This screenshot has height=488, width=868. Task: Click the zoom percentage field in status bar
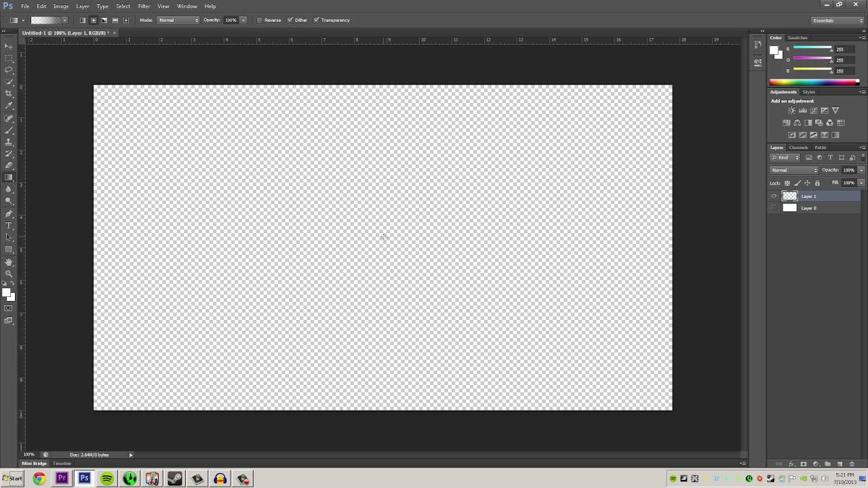[x=29, y=455]
